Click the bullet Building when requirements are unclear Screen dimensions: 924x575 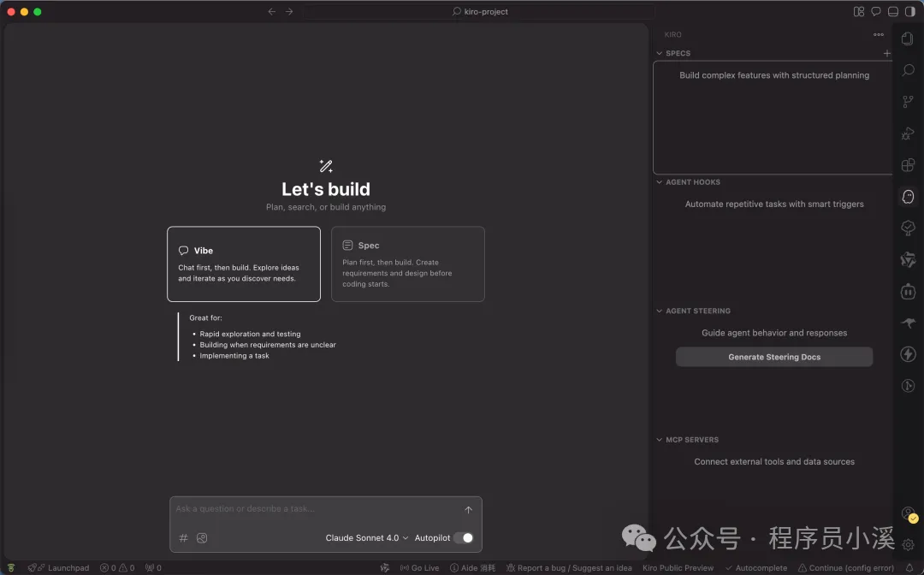(268, 345)
